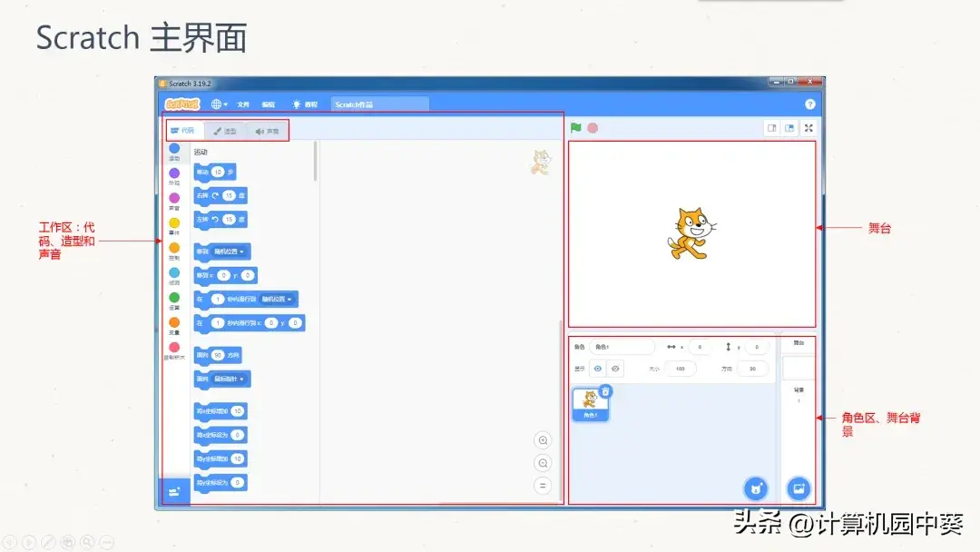Zoom out of the code workspace

tap(544, 463)
